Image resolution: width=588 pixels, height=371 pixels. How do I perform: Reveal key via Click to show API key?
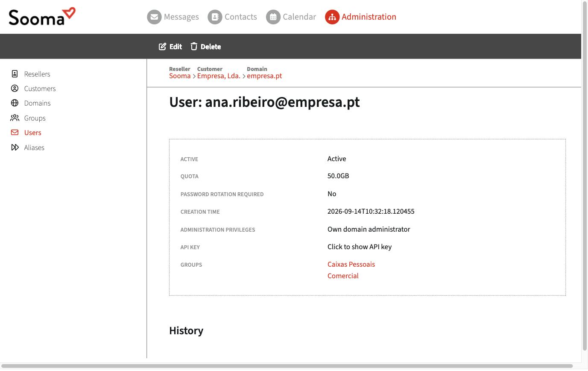[x=360, y=247]
